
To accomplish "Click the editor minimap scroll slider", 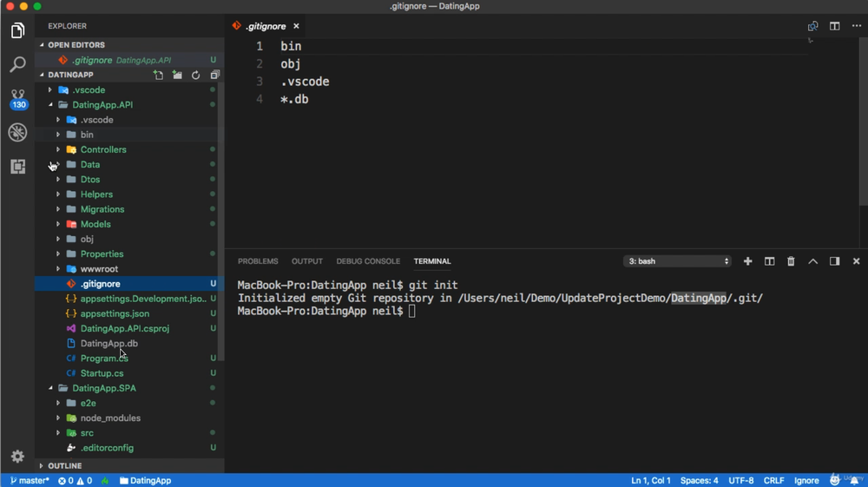I will pos(865,122).
